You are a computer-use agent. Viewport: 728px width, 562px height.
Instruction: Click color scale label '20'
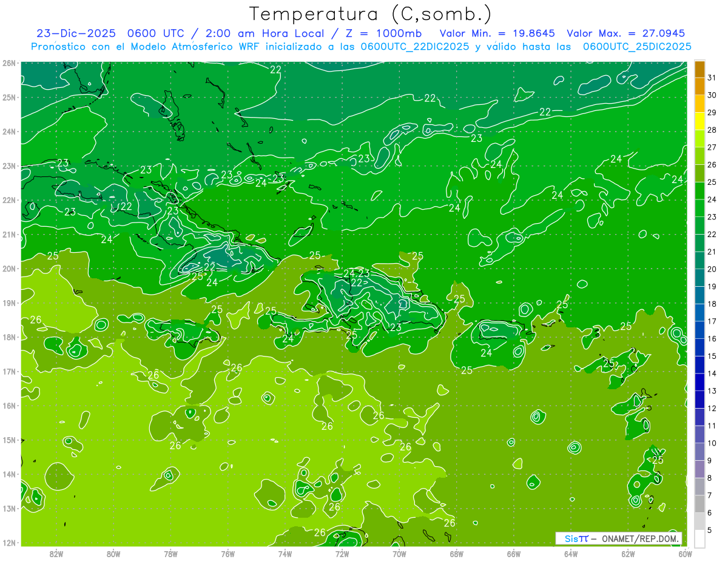pyautogui.click(x=712, y=269)
